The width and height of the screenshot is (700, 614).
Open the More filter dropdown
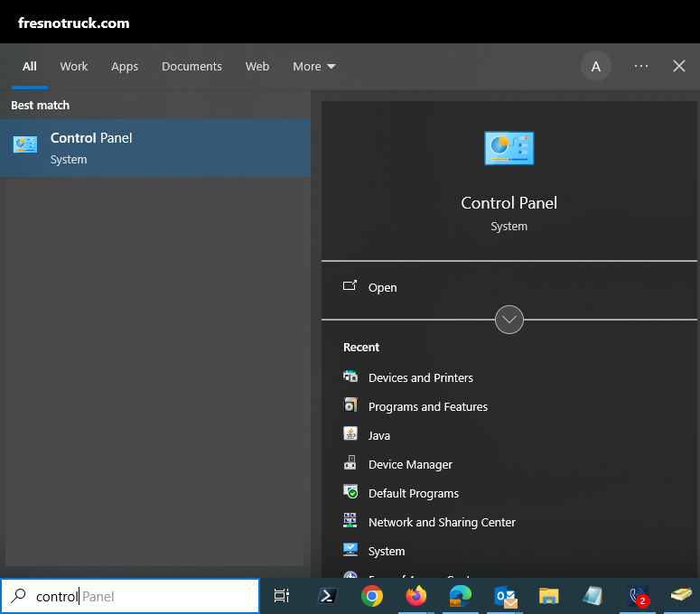coord(313,67)
